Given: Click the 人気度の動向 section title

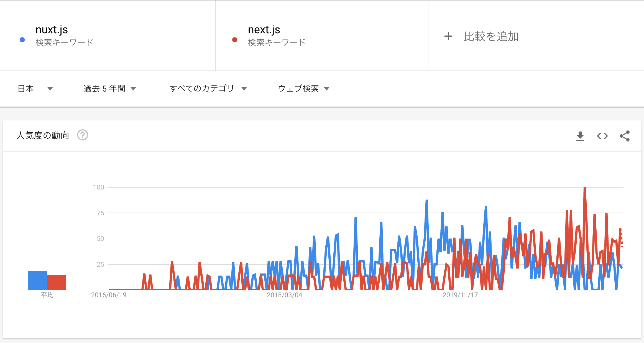Looking at the screenshot, I should (x=43, y=135).
